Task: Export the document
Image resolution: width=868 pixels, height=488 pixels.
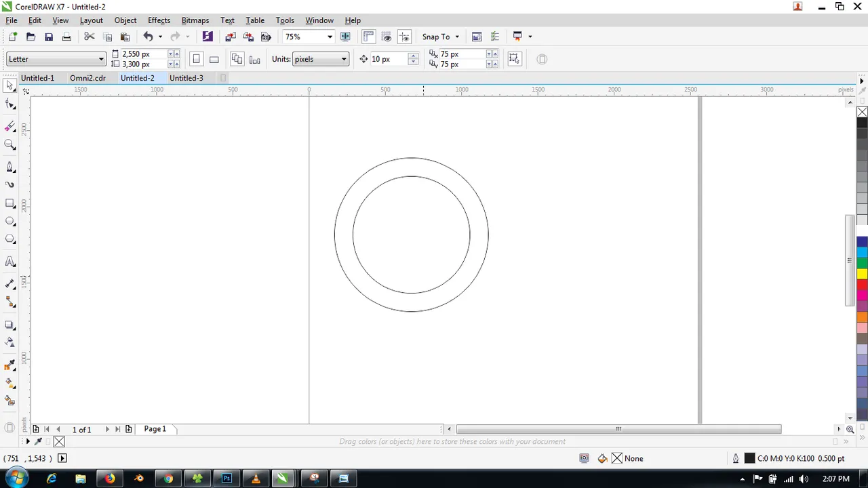Action: [x=248, y=37]
